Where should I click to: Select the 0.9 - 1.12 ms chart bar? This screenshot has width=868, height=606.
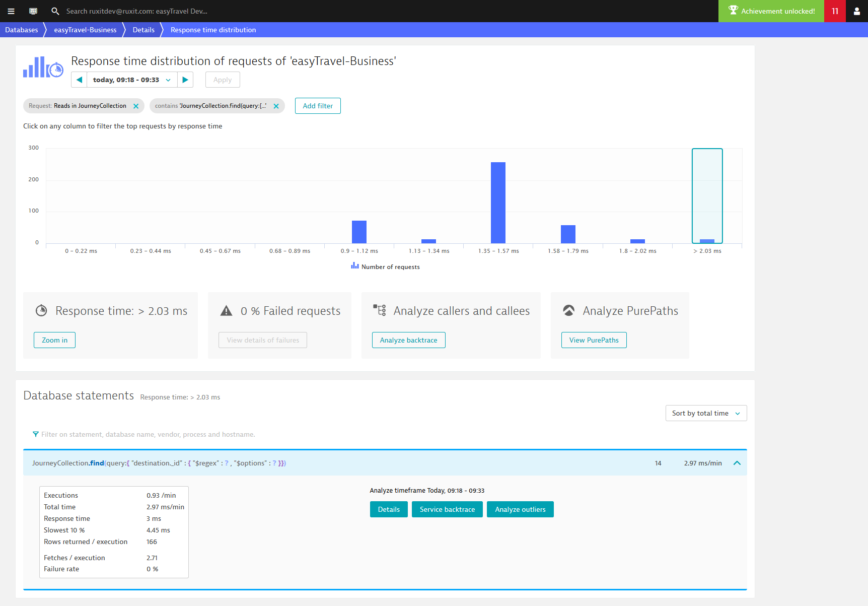click(359, 232)
